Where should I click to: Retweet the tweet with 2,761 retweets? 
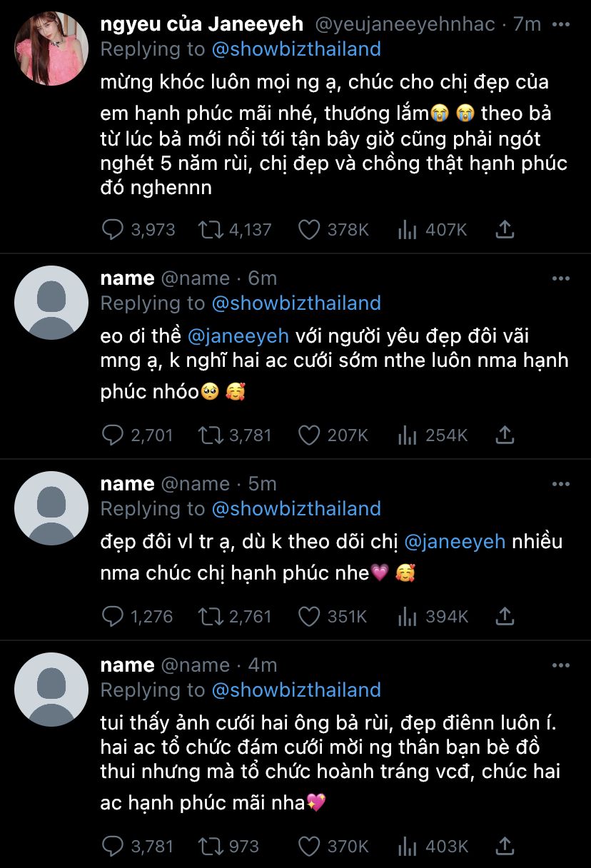pyautogui.click(x=211, y=616)
